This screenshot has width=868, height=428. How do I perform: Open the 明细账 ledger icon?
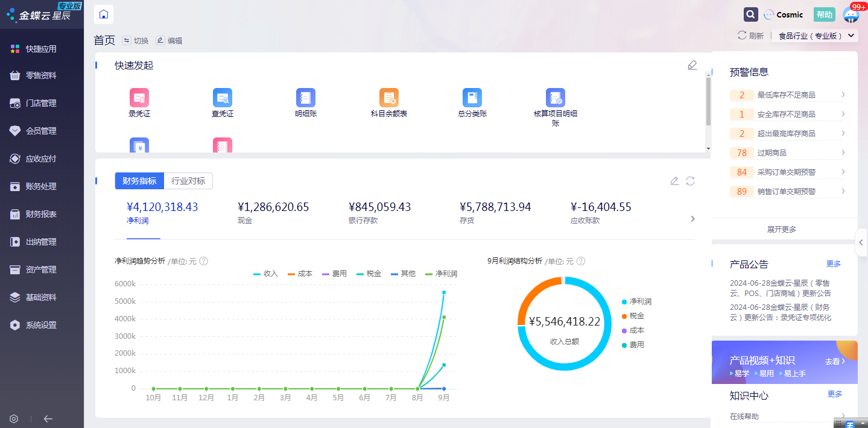pos(306,98)
